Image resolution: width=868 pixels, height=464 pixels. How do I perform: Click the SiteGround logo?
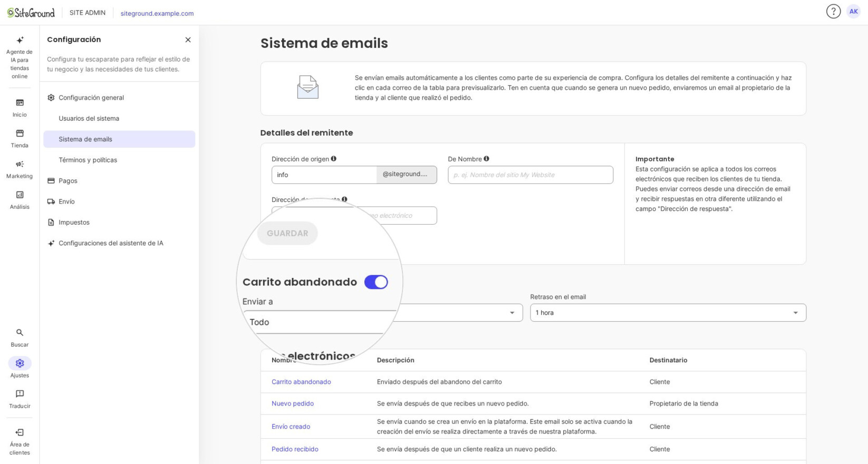point(31,13)
